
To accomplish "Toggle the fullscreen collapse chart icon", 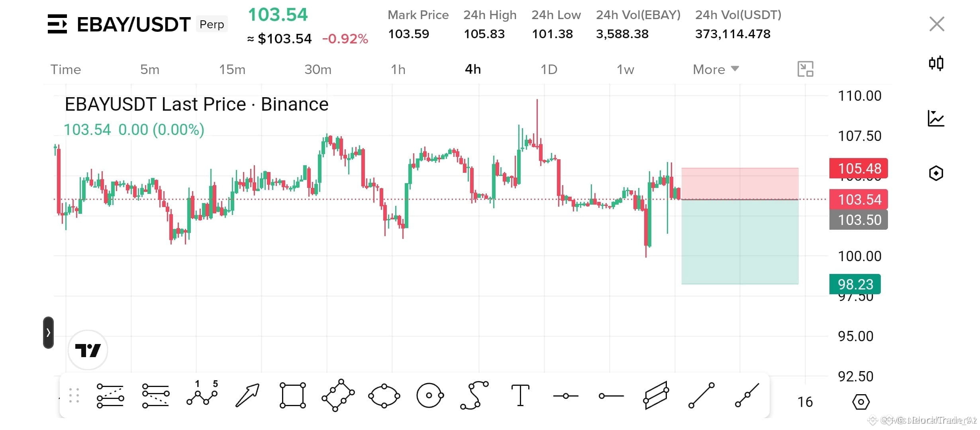I will tap(805, 69).
